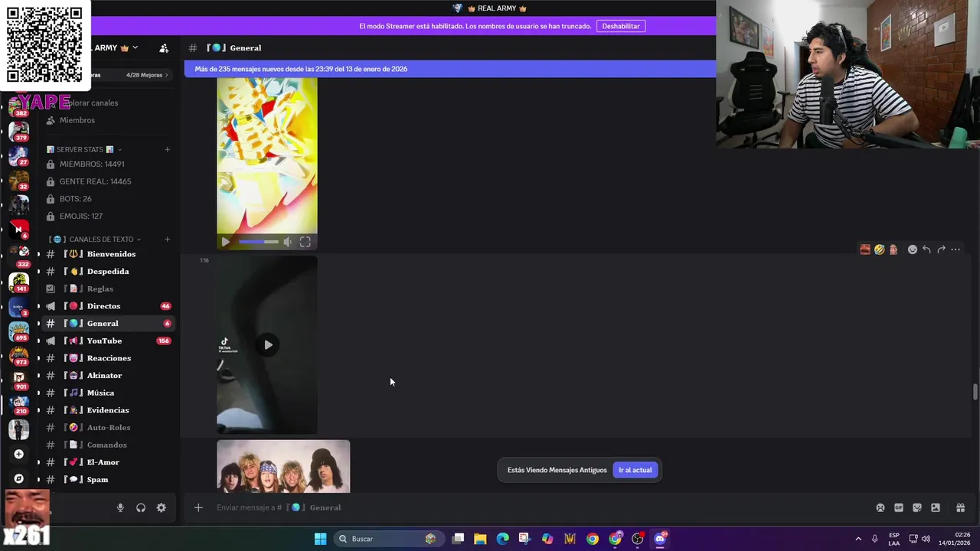This screenshot has width=980, height=551.
Task: Open the Bienvenidos channel
Action: pos(108,254)
